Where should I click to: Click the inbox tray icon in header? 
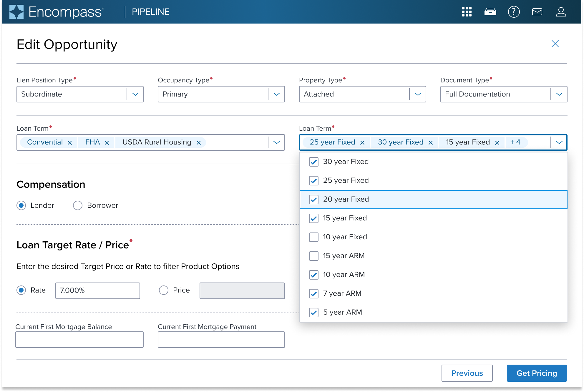(490, 12)
